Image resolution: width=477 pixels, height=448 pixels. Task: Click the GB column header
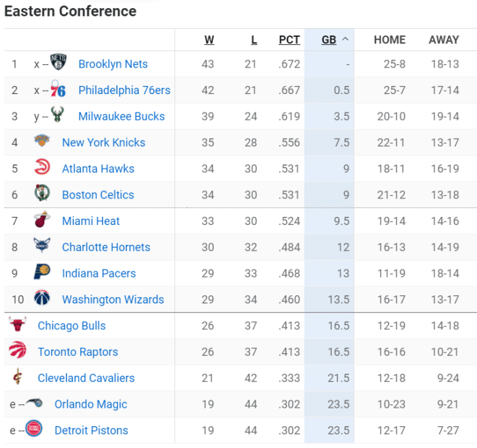[328, 40]
